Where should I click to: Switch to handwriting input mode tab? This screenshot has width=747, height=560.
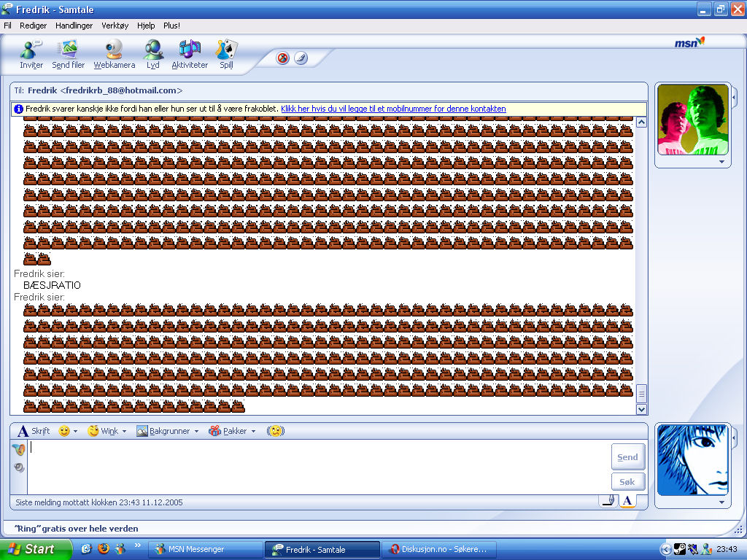click(608, 500)
